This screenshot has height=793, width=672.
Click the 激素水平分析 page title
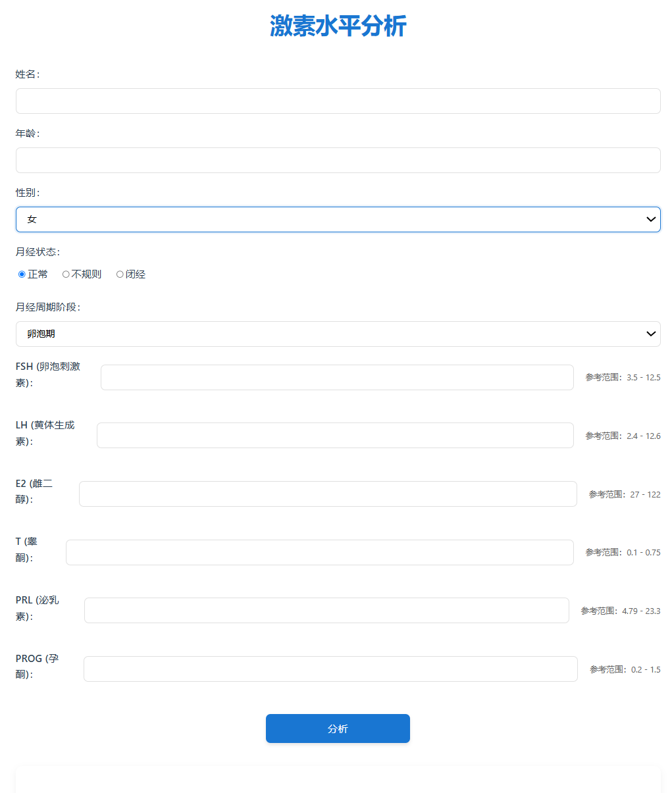338,26
